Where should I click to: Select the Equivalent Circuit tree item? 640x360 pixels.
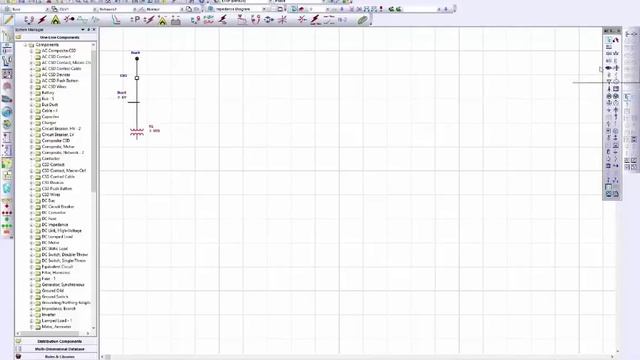click(57, 267)
